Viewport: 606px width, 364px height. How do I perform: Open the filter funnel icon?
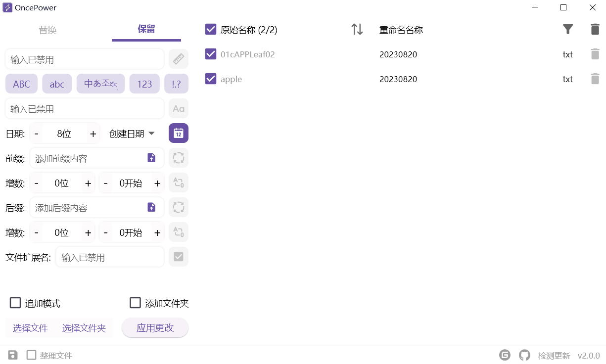(x=568, y=30)
